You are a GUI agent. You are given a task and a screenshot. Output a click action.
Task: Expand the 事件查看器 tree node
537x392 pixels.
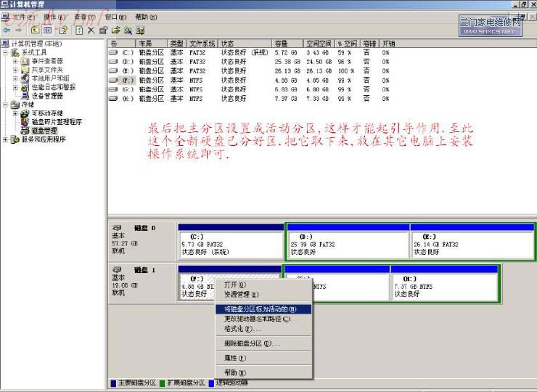pos(15,61)
